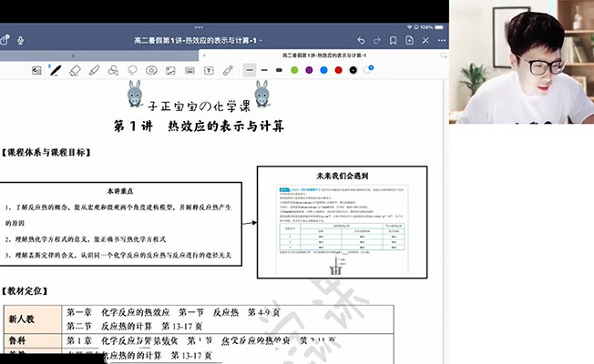Tap line 2 理解热化学方程式的意义
The image size is (594, 364).
86,239
